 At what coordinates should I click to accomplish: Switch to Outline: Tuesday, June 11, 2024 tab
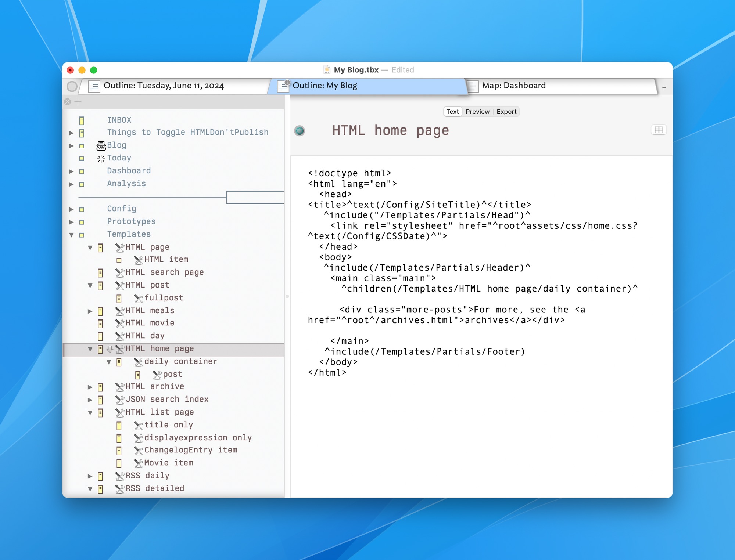(x=164, y=86)
